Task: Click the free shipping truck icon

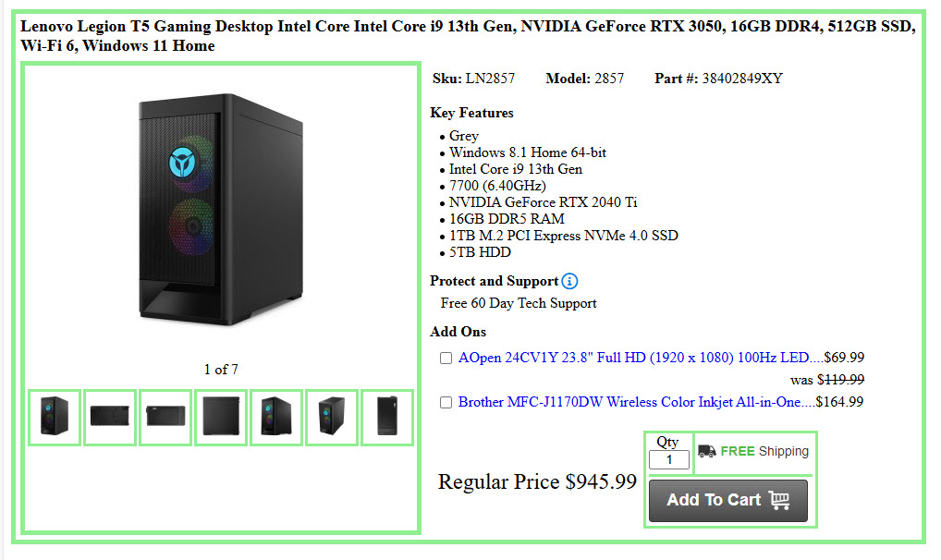Action: 707,451
